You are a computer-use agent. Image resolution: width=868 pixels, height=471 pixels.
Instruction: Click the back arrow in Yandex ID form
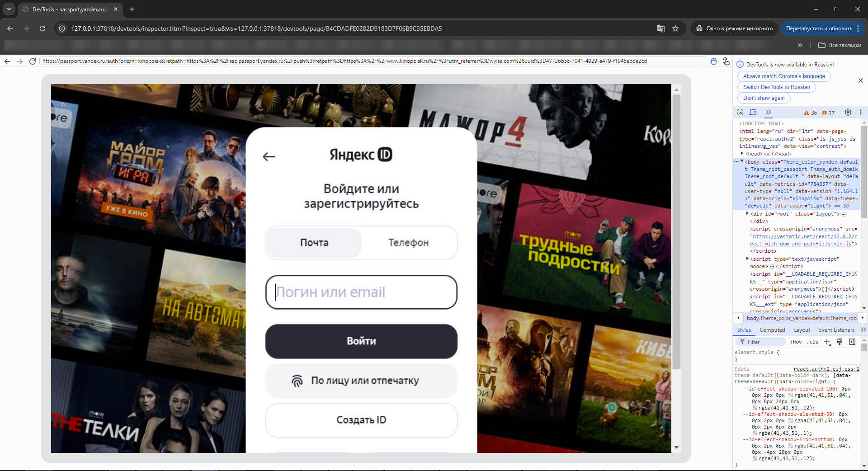pyautogui.click(x=269, y=157)
